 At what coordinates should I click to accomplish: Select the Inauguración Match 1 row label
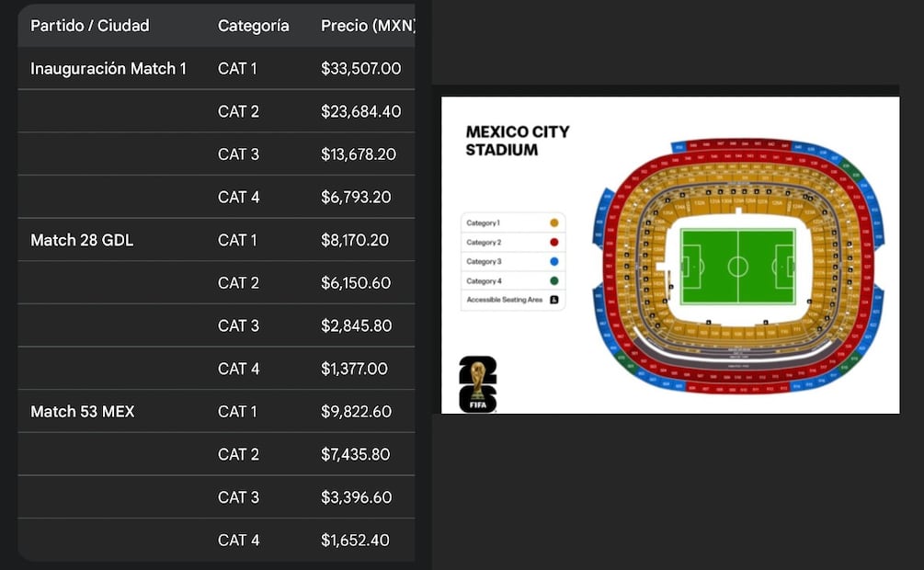point(108,69)
